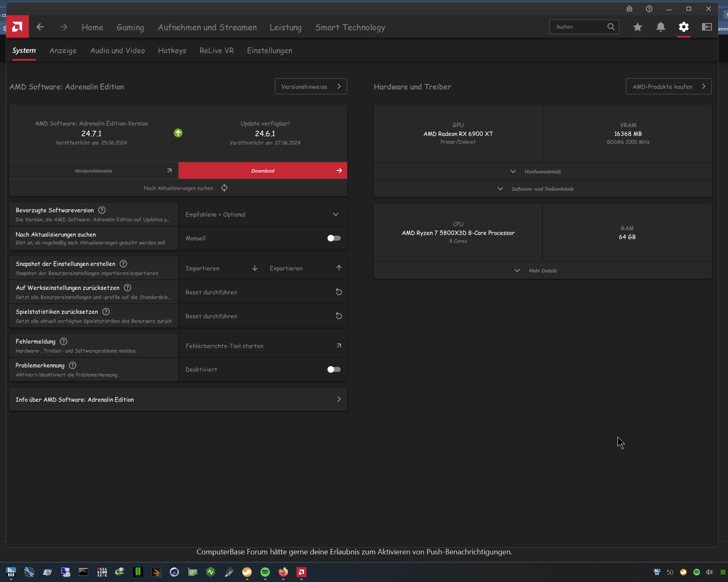Screen dimensions: 728x582
Task: Click the RAM value 64 GB
Action: click(x=627, y=237)
